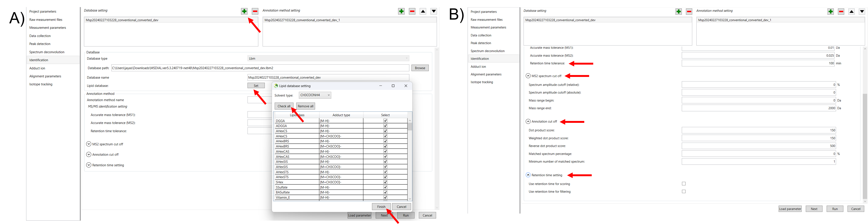The width and height of the screenshot is (868, 224).
Task: Click the green plus beside Annotation method setting
Action: tap(401, 11)
